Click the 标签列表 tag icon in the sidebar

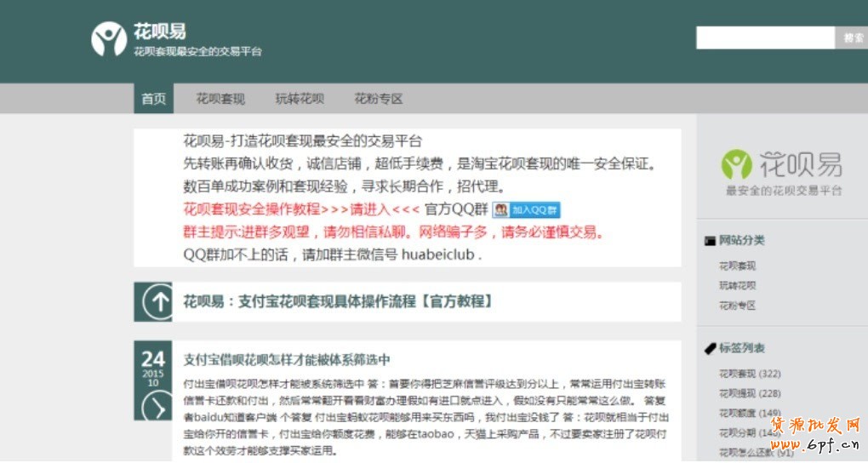pyautogui.click(x=710, y=348)
